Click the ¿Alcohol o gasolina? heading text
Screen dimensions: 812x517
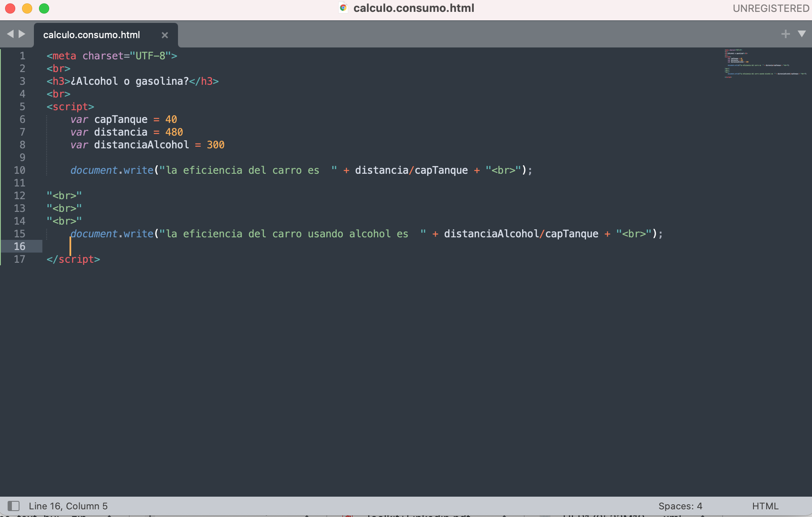coord(130,81)
